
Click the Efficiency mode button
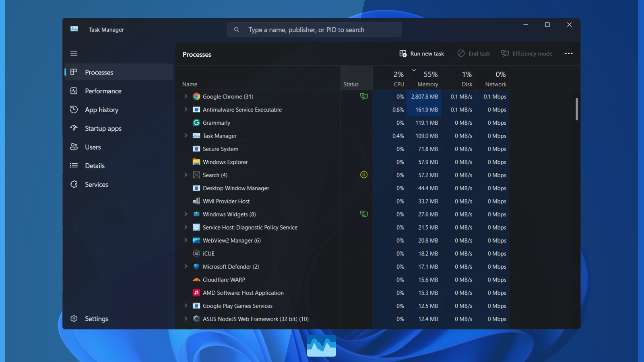(526, 53)
